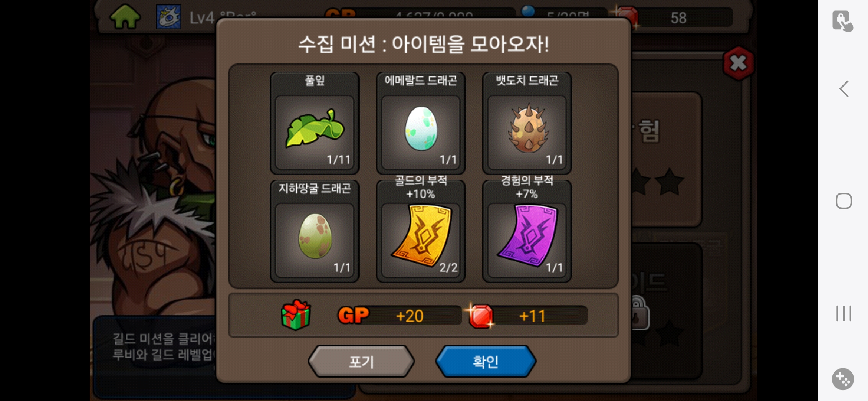Select the spiky 뱃도치 드래곤 egg
Viewport: 868px width, 401px height.
(527, 123)
